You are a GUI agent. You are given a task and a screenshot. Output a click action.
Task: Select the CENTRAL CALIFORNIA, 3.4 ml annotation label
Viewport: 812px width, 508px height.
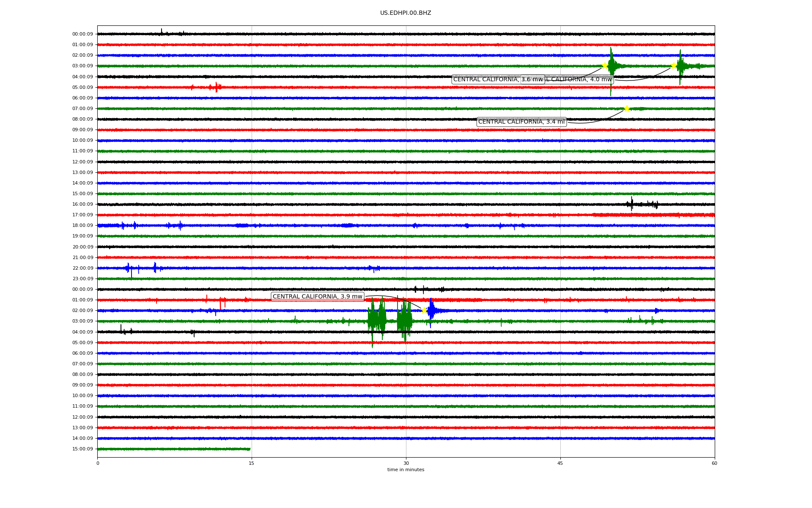click(x=521, y=122)
